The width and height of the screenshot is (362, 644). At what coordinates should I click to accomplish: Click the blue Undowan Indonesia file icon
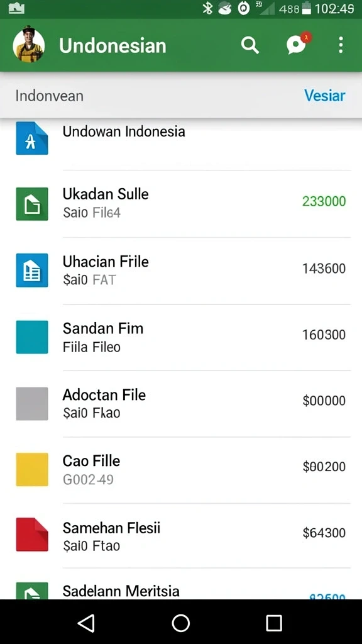[32, 138]
